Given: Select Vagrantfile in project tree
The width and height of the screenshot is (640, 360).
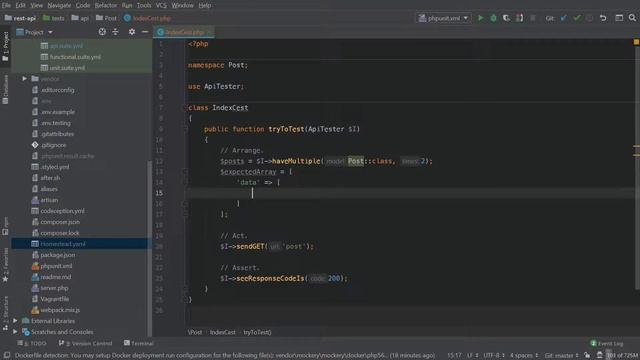Looking at the screenshot, I should (55, 299).
